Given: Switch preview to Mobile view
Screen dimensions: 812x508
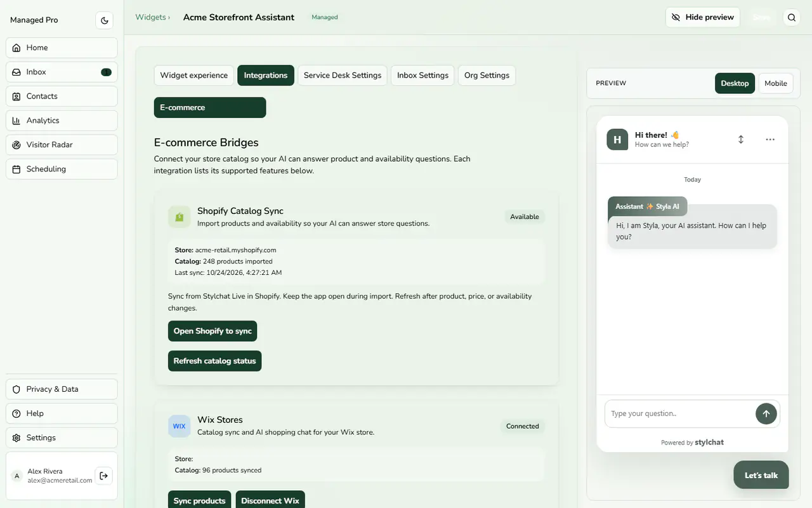Looking at the screenshot, I should tap(776, 83).
